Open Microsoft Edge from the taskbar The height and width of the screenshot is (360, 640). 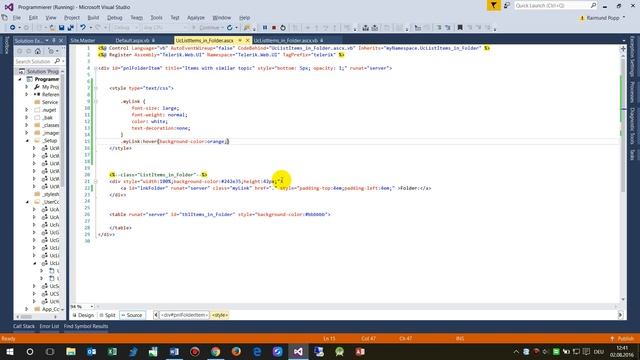coord(257,351)
